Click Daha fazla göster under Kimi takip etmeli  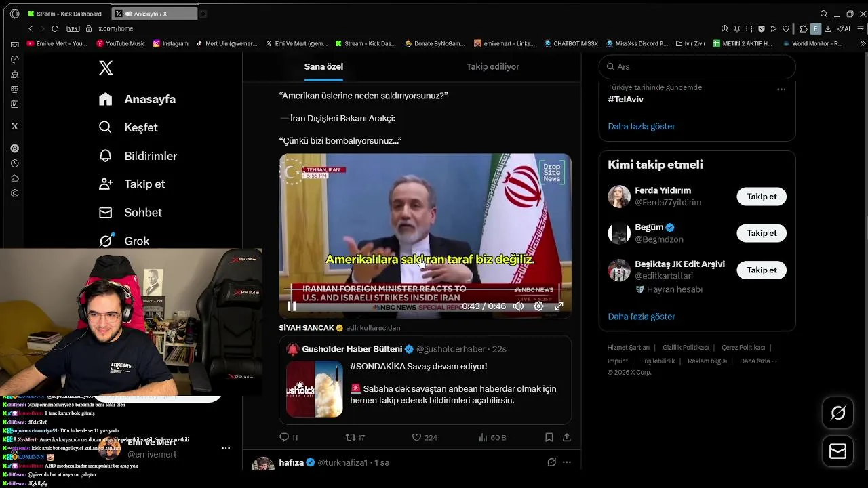(x=642, y=317)
